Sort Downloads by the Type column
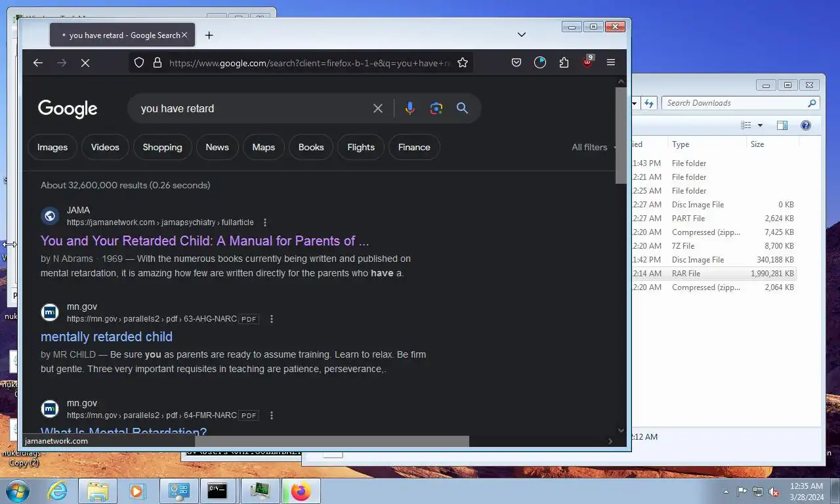The image size is (840, 504). [x=707, y=144]
